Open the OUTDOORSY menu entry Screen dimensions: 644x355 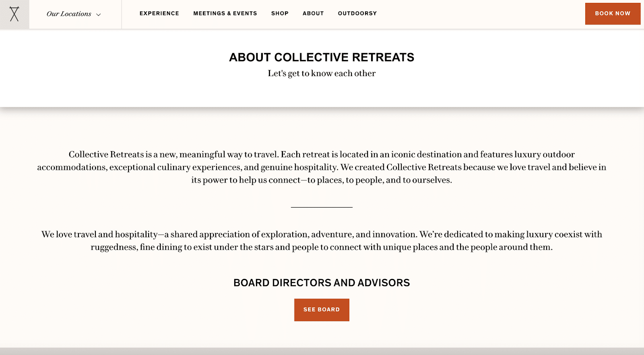[x=357, y=13]
